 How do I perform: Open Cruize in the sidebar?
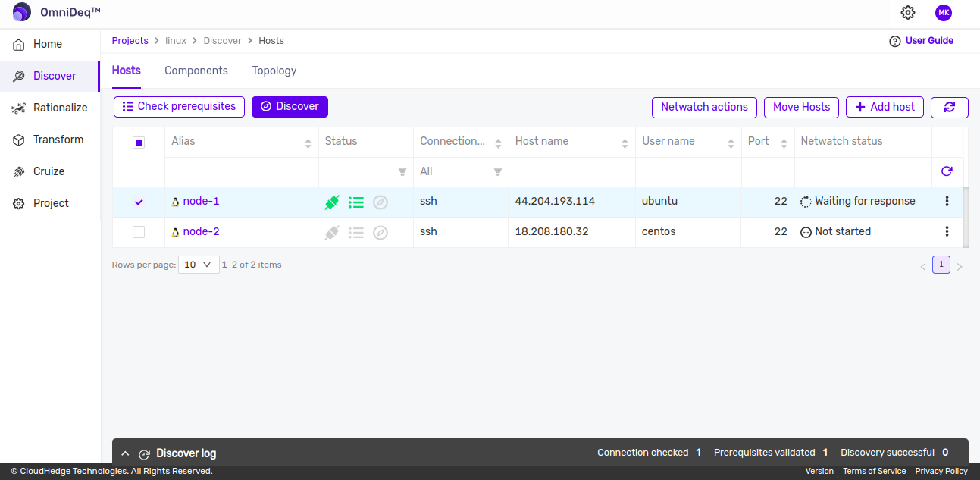(49, 171)
